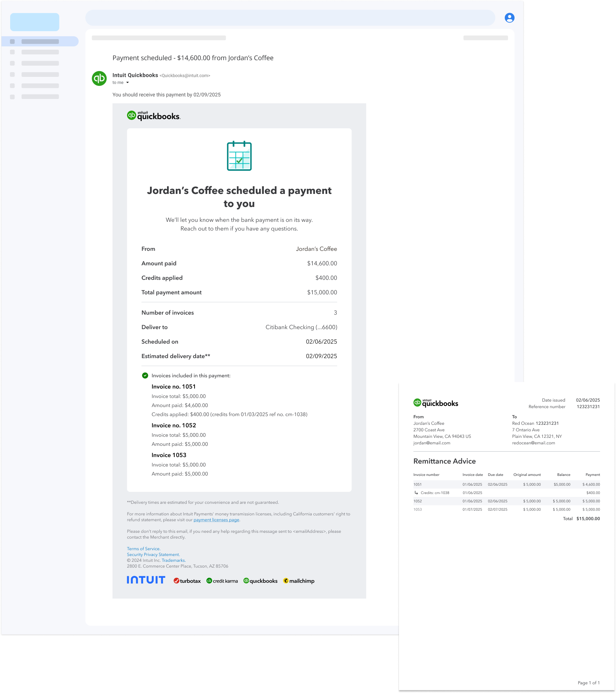Viewport: 616px width, 693px height.
Task: Open the Trademarks link
Action: (x=174, y=560)
